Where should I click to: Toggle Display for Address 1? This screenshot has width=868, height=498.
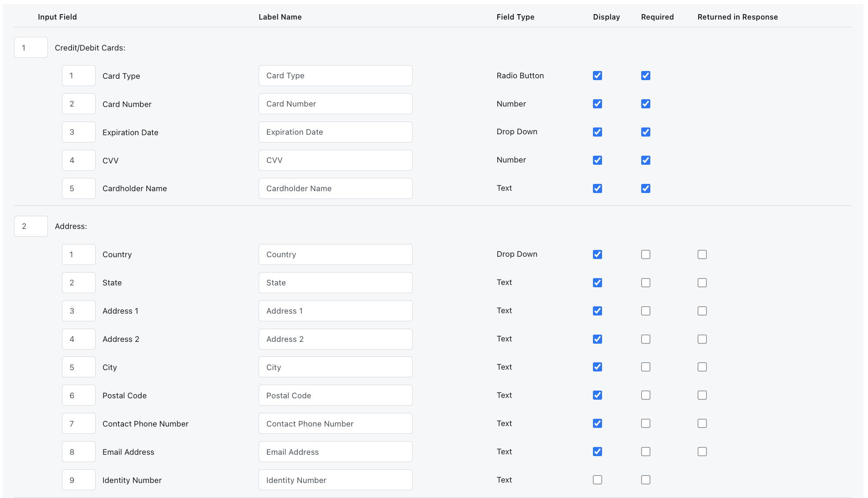597,311
